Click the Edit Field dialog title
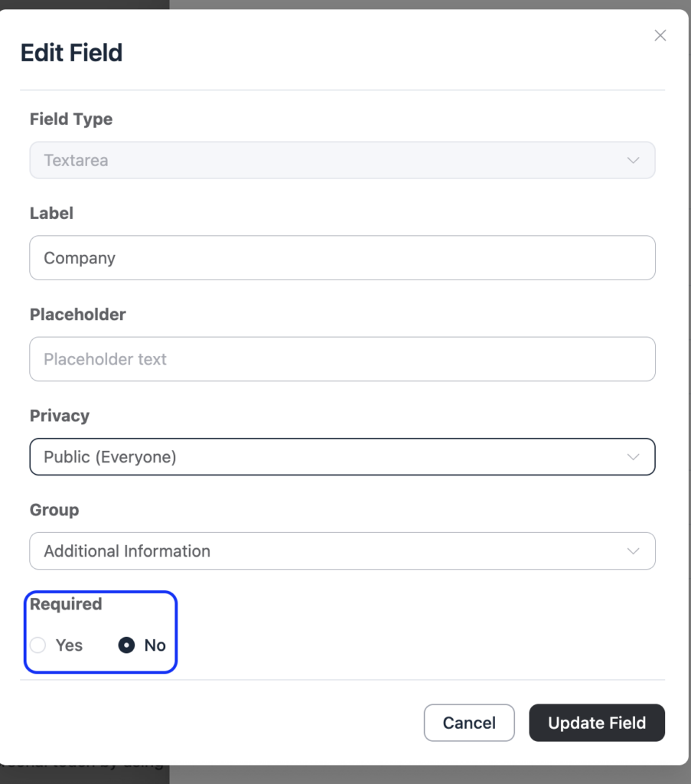 click(x=70, y=52)
